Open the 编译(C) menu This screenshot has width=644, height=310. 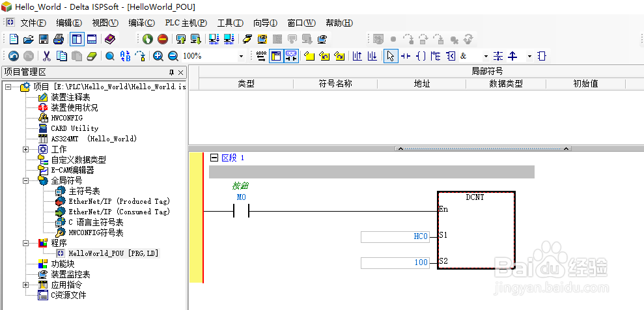click(x=141, y=23)
